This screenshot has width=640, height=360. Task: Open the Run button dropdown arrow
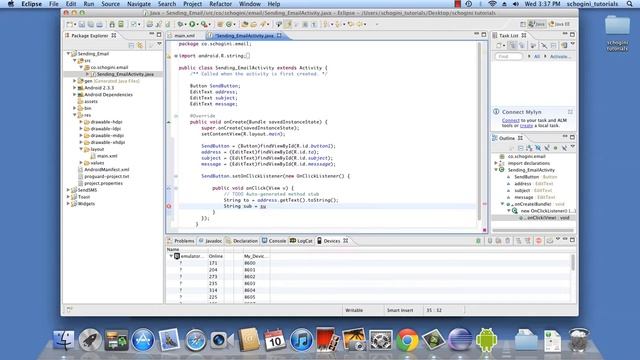click(x=198, y=24)
